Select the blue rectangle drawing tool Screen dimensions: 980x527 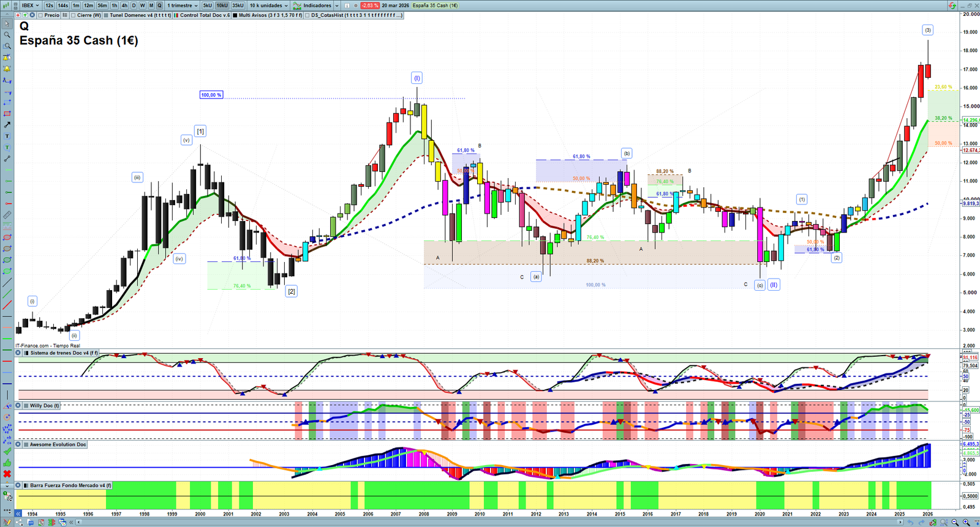pyautogui.click(x=7, y=102)
